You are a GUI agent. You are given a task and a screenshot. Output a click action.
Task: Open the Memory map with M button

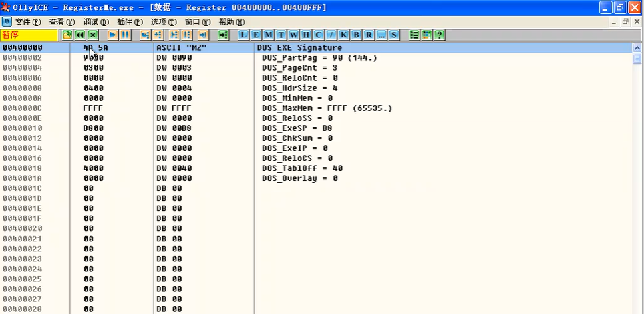click(269, 35)
